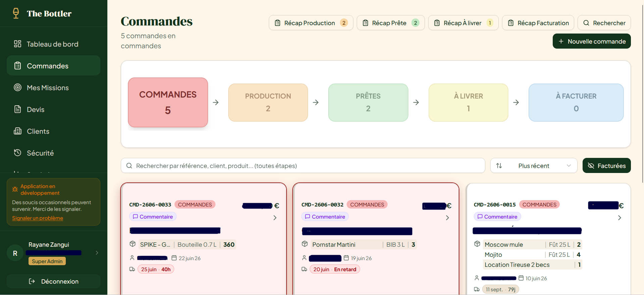Click the Rechercher button at top

604,23
